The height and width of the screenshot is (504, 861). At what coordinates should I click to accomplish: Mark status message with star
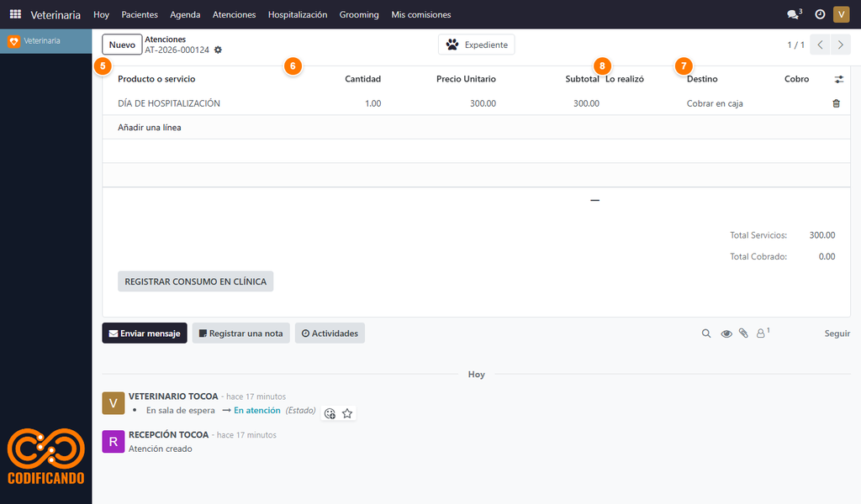coord(347,413)
